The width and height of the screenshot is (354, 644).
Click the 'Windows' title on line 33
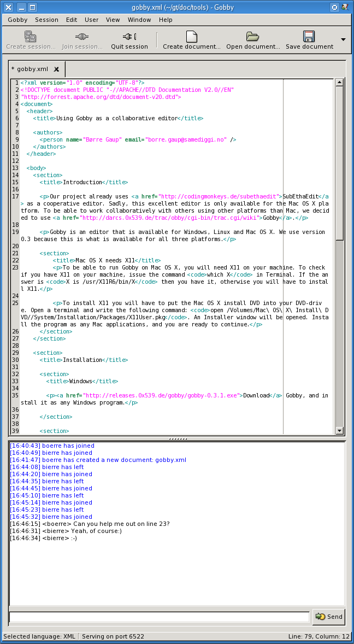click(x=80, y=380)
